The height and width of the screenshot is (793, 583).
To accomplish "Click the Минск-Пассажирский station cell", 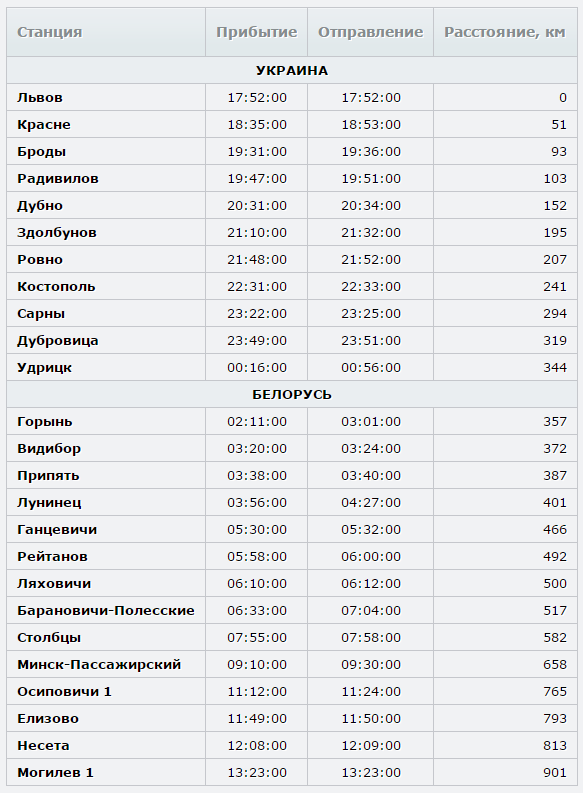I will point(106,665).
